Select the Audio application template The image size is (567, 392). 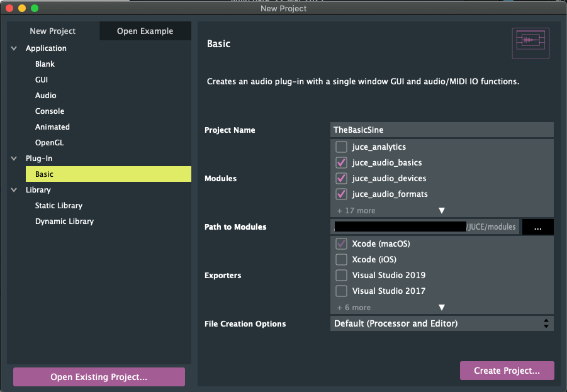pyautogui.click(x=45, y=96)
